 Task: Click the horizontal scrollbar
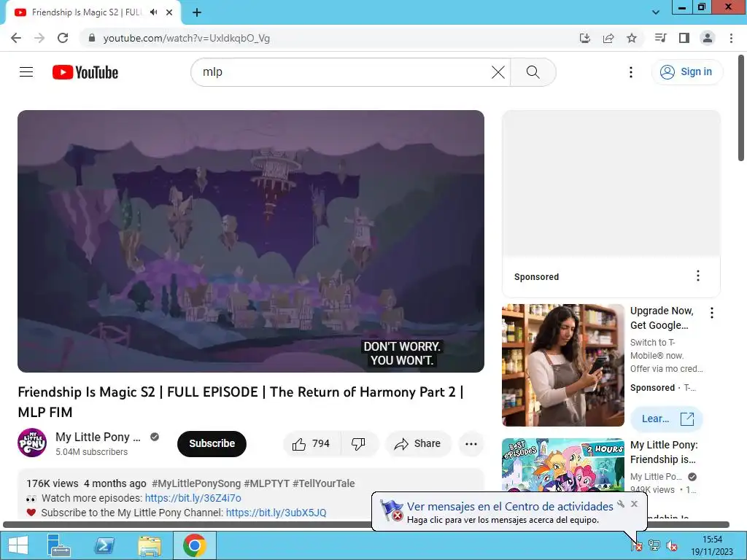click(366, 524)
